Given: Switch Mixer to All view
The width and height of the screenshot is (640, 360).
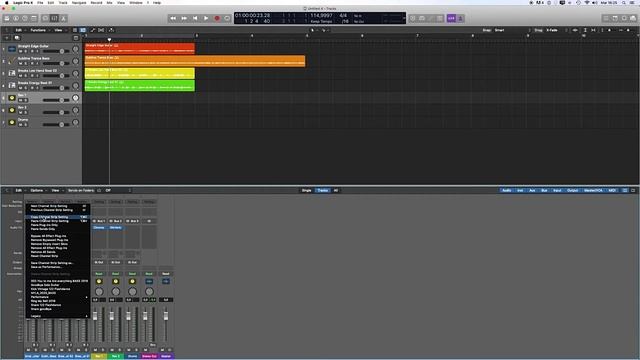Looking at the screenshot, I should [x=336, y=191].
